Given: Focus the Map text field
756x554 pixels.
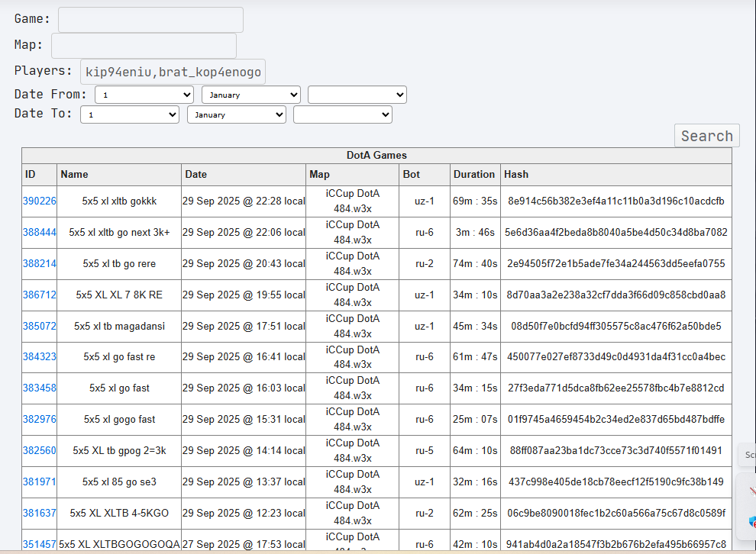Looking at the screenshot, I should point(144,46).
